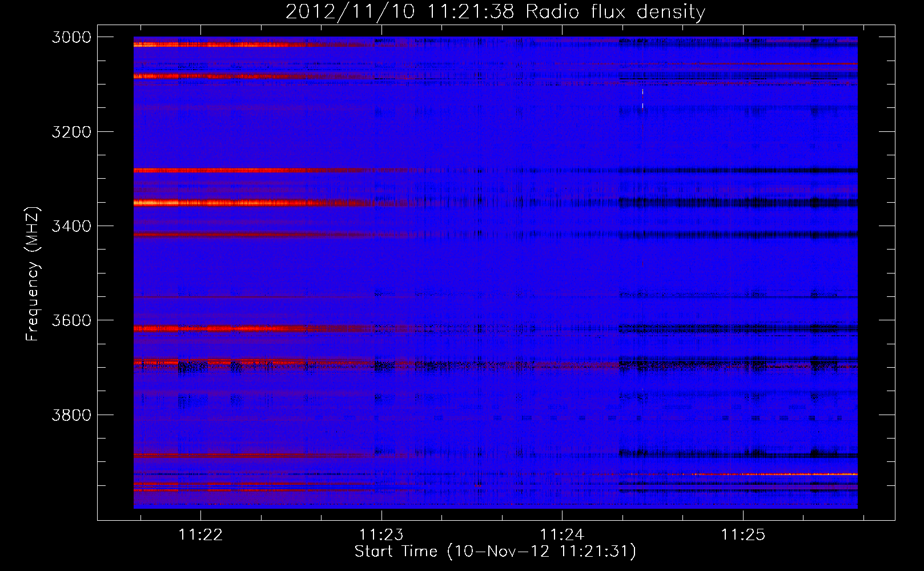Click the 3400 frequency tick label

(71, 226)
